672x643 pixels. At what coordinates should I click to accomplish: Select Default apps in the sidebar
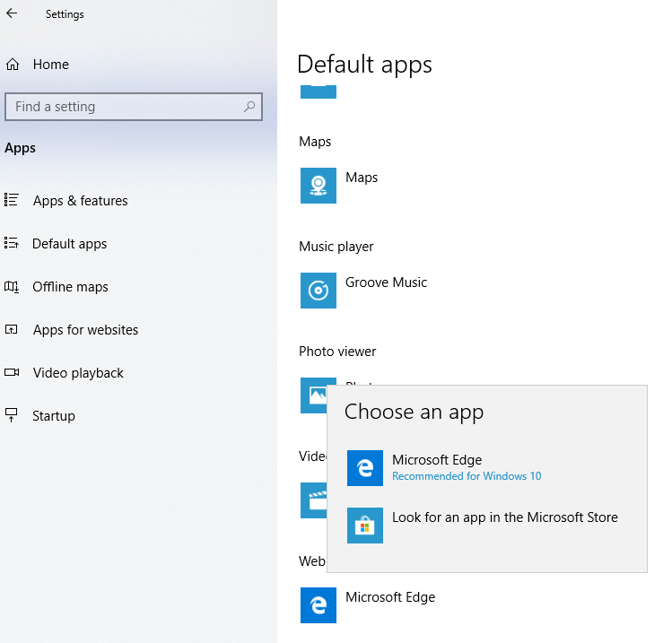[x=69, y=244]
